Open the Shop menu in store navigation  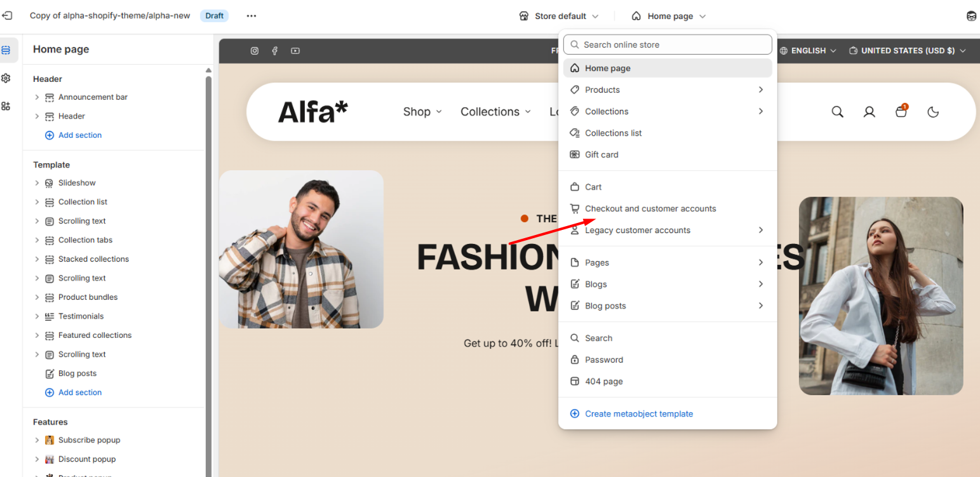(422, 112)
